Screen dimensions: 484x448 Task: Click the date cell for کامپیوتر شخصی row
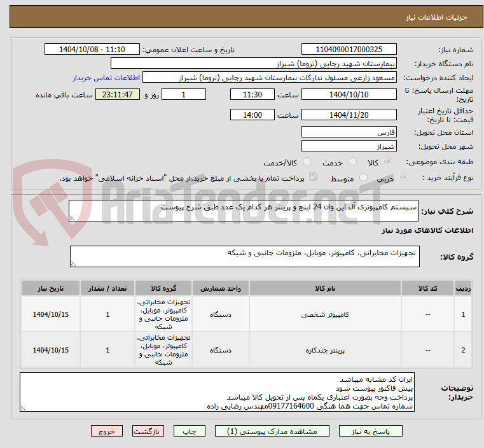(51, 314)
